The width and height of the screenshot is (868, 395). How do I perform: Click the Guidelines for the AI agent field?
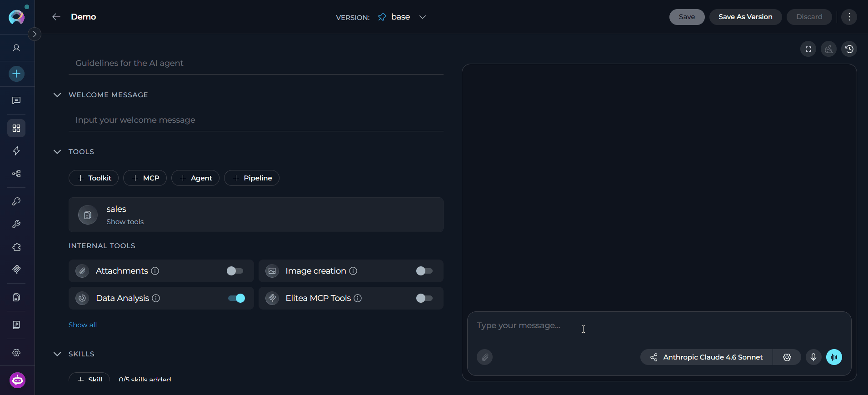point(256,63)
